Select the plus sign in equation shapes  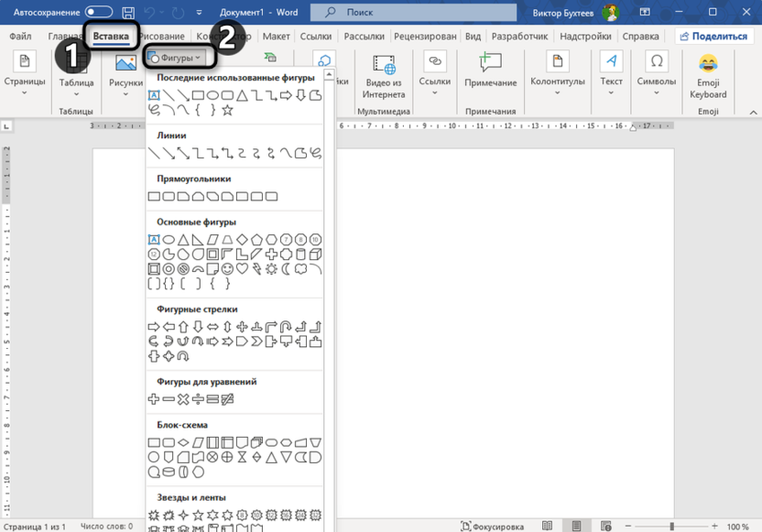click(154, 399)
